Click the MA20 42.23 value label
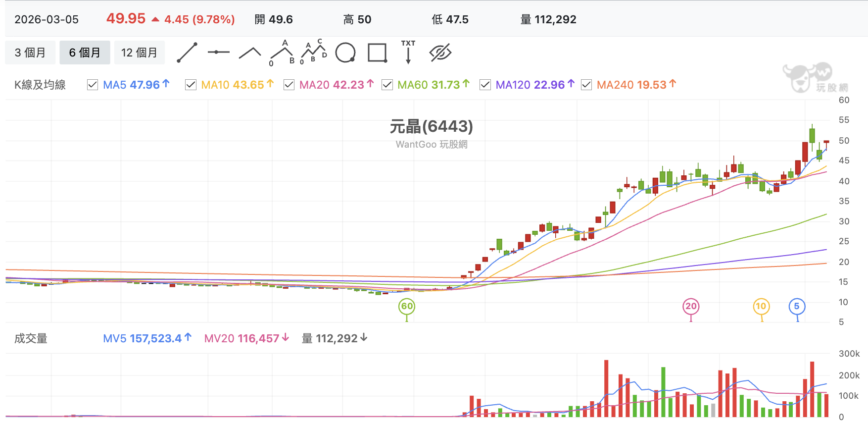Image resolution: width=868 pixels, height=426 pixels. (337, 85)
